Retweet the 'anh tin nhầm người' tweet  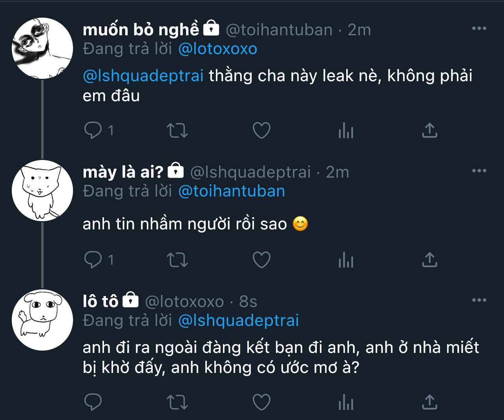click(177, 260)
